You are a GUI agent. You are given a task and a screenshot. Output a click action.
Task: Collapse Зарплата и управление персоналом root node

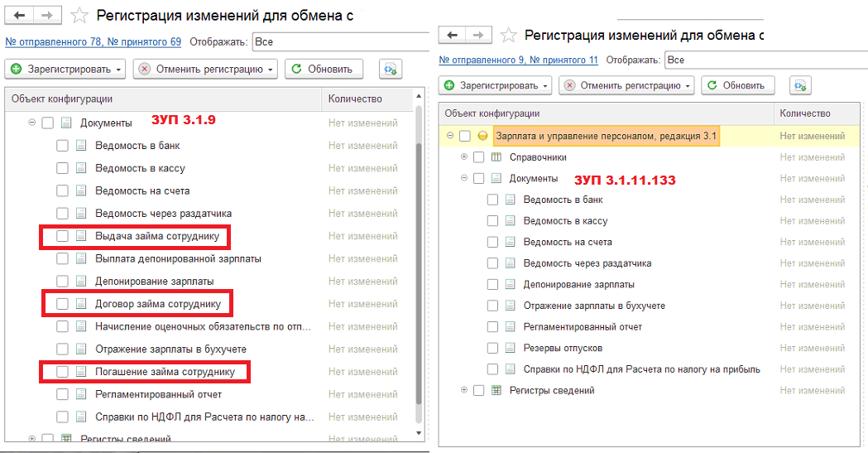(450, 136)
